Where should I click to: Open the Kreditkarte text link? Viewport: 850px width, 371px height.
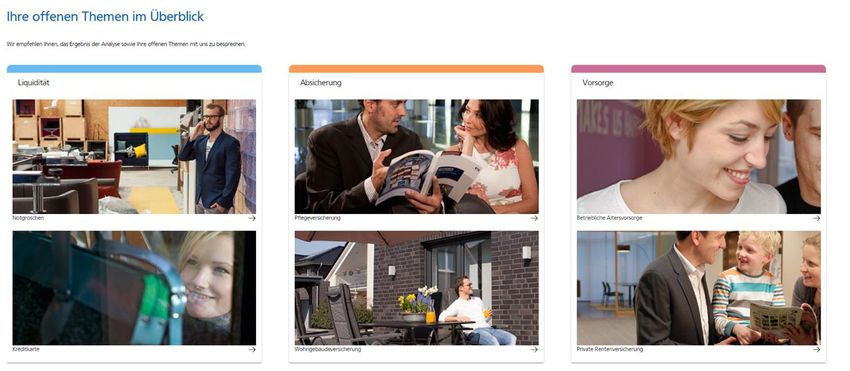pos(26,350)
